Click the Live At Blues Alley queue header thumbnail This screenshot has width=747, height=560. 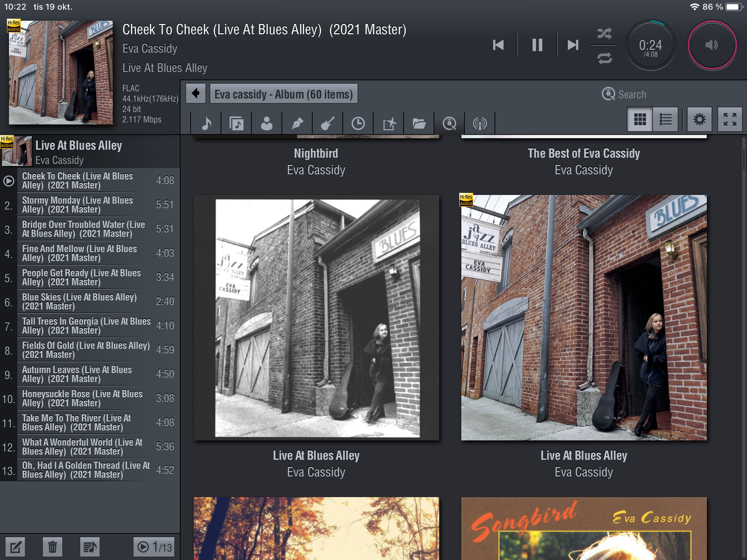tap(16, 151)
